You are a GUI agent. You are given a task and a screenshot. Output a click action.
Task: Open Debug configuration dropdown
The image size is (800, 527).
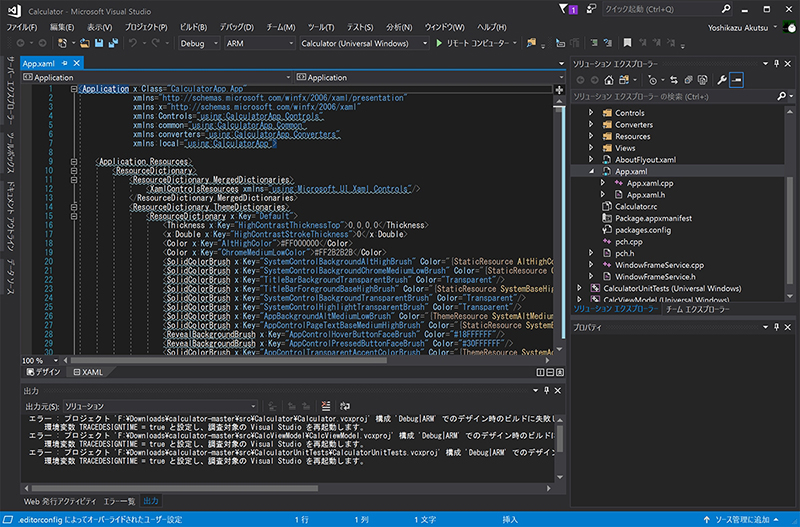pyautogui.click(x=199, y=43)
